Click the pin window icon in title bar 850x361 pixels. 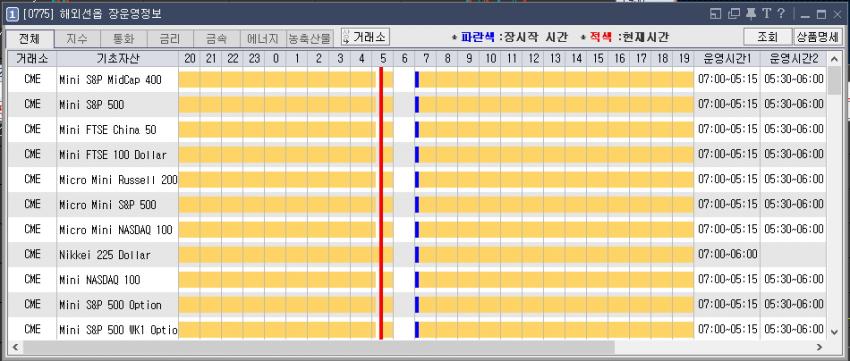click(751, 14)
